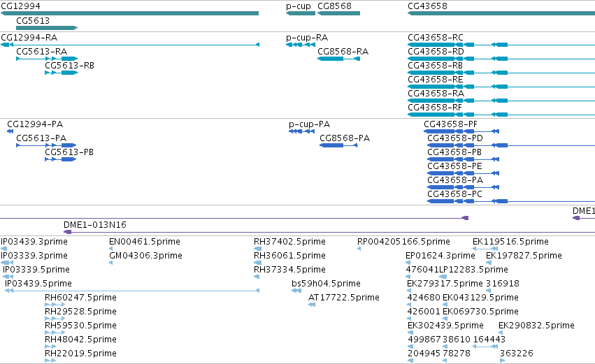Open transcript CG43658-RB label
The height and width of the screenshot is (364, 595).
pos(436,66)
